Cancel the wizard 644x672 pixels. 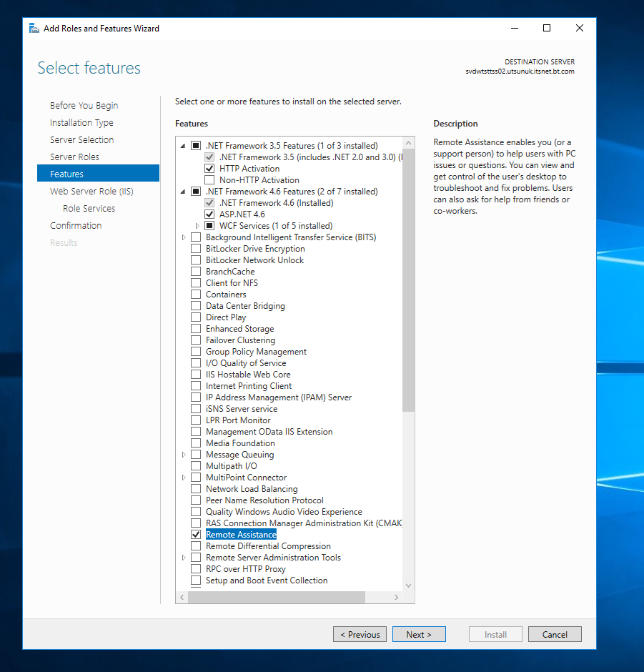coord(555,634)
